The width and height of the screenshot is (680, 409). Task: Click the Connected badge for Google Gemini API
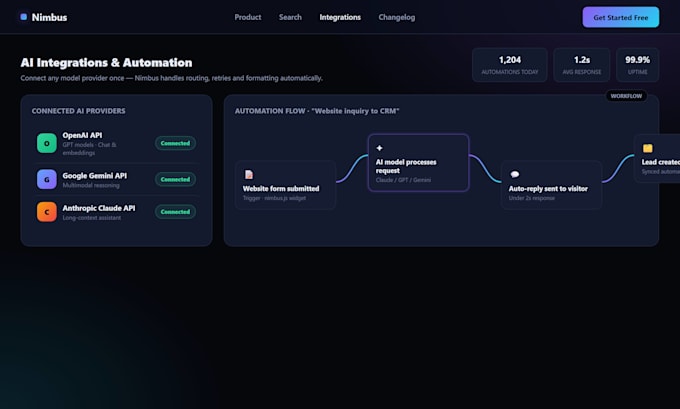click(175, 179)
